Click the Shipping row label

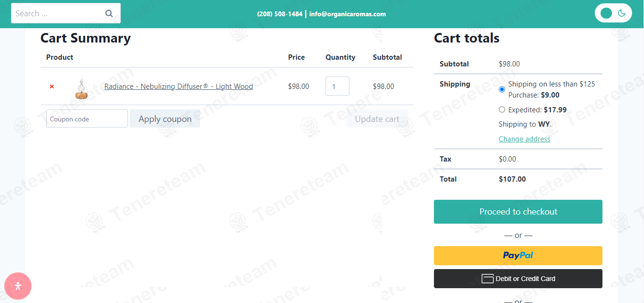point(455,84)
